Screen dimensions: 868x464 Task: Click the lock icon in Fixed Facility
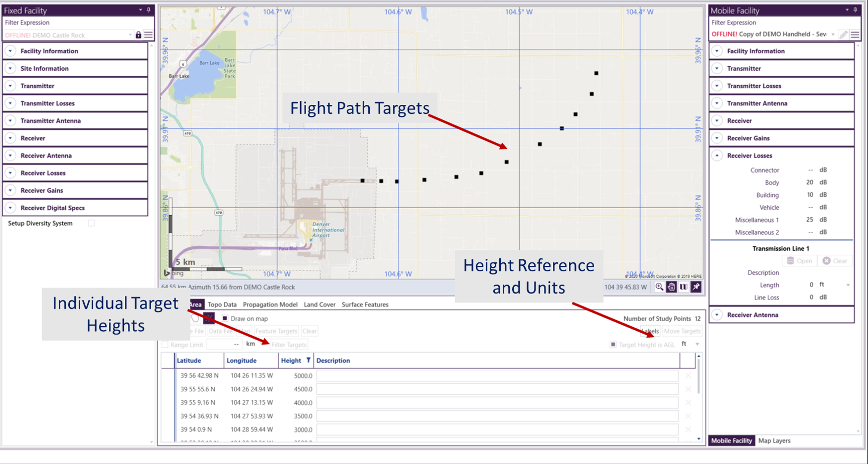(x=138, y=35)
